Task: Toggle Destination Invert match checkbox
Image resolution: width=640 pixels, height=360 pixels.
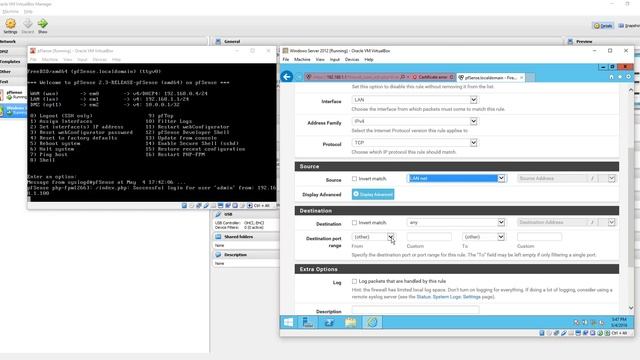Action: coord(354,222)
